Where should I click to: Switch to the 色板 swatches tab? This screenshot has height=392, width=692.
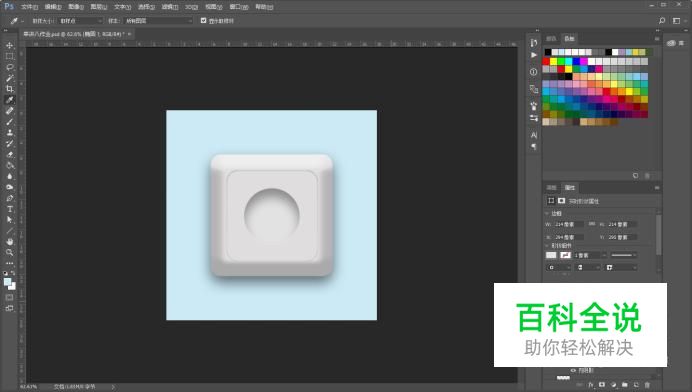(569, 38)
